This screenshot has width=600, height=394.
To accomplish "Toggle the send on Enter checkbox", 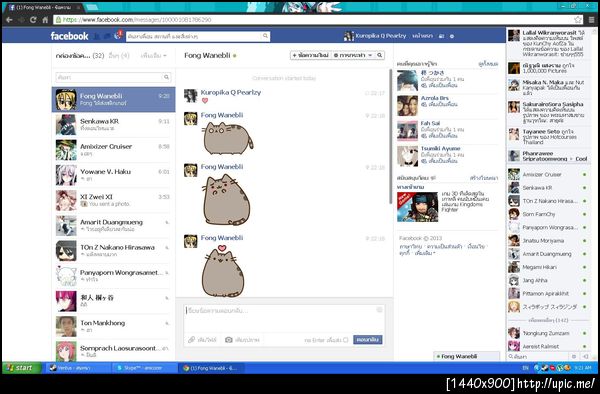I will (x=346, y=340).
